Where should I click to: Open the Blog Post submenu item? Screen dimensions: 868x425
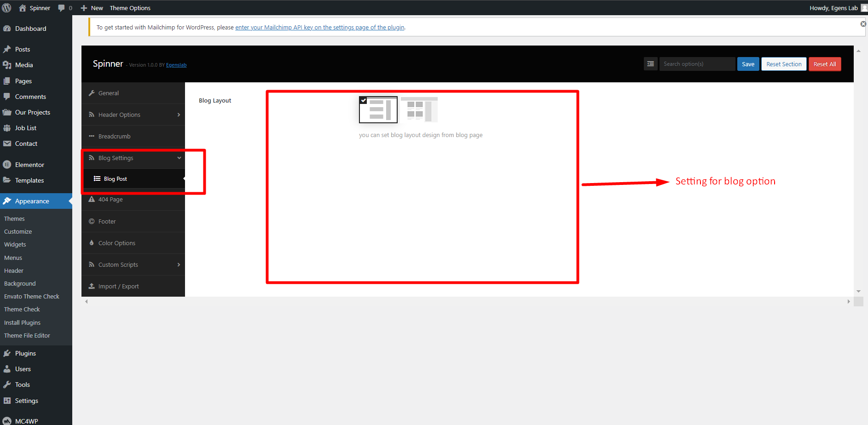click(133, 179)
